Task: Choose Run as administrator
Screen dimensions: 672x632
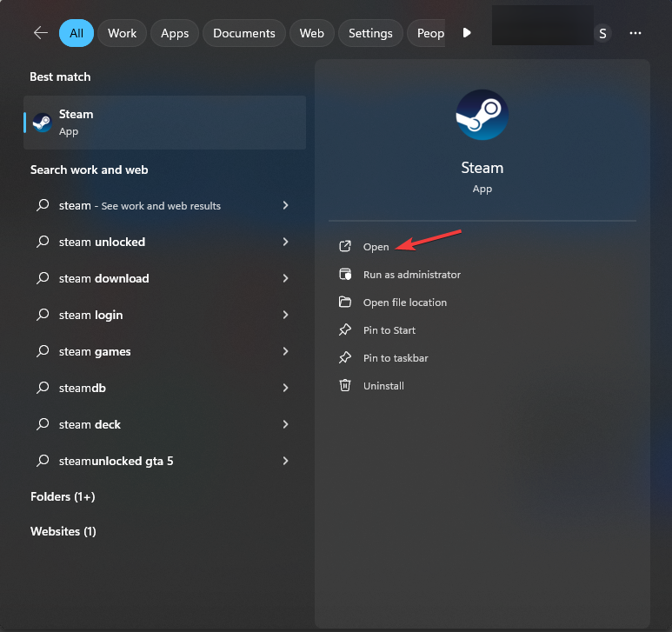Action: tap(412, 275)
